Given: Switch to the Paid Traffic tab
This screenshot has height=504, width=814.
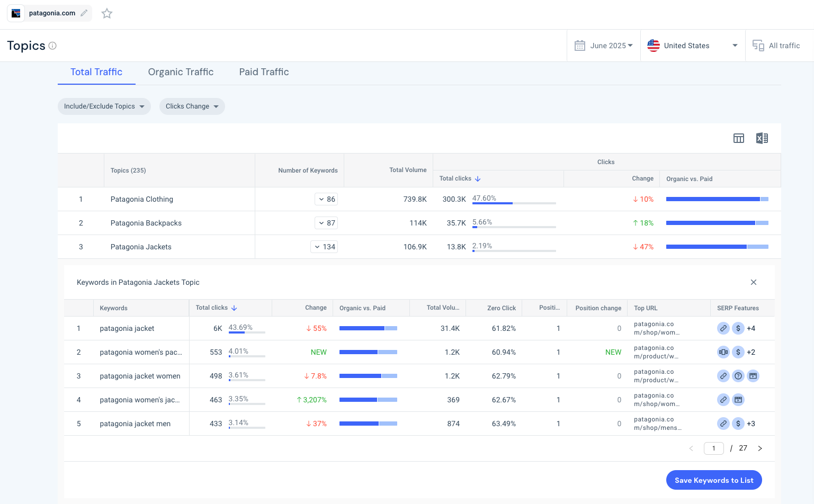Looking at the screenshot, I should (264, 72).
